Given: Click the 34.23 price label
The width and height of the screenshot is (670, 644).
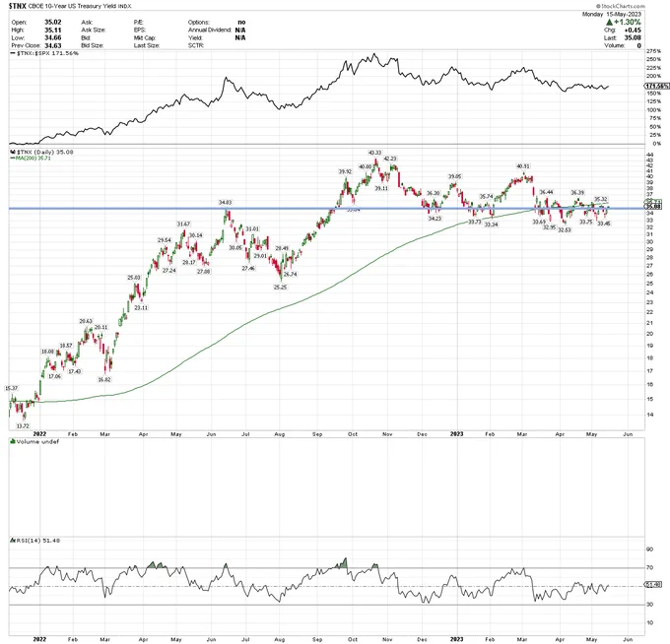Looking at the screenshot, I should coord(435,219).
